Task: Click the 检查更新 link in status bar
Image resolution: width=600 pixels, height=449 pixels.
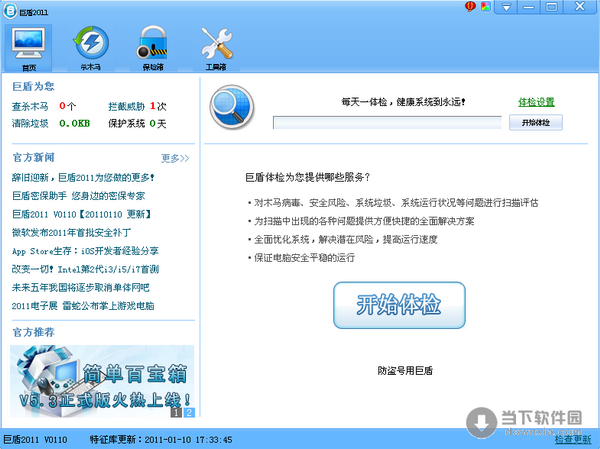Action: coord(573,439)
